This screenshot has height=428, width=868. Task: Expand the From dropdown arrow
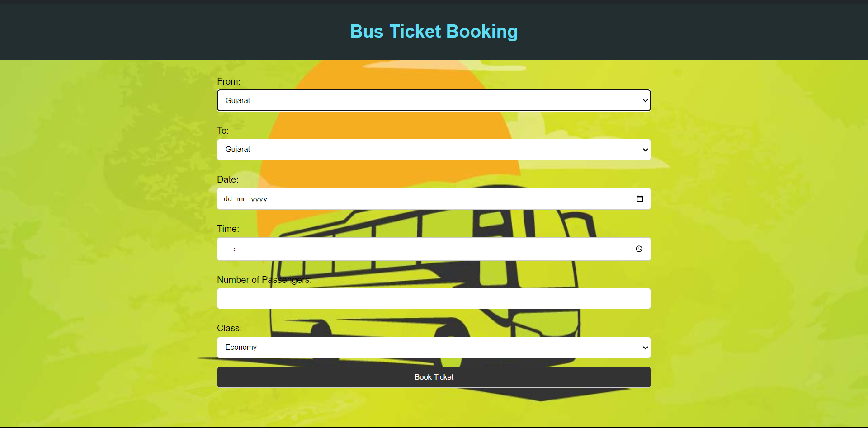click(645, 101)
